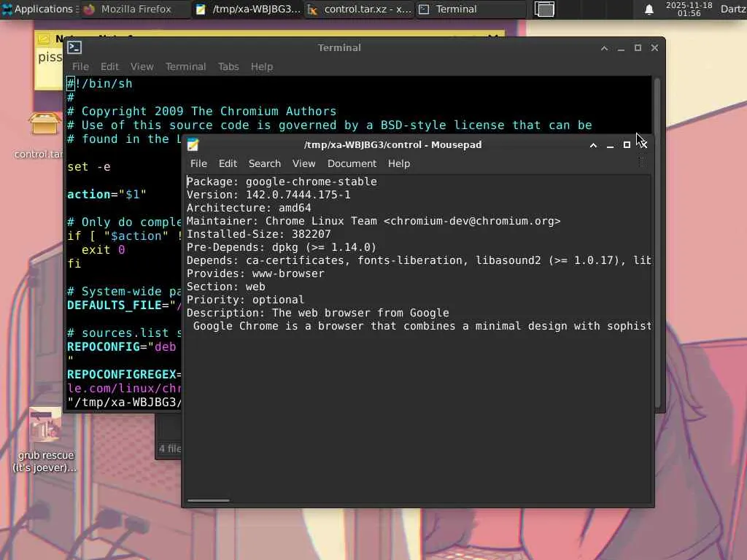The image size is (747, 560).
Task: Click the 'Section: web' line
Action: (x=226, y=287)
